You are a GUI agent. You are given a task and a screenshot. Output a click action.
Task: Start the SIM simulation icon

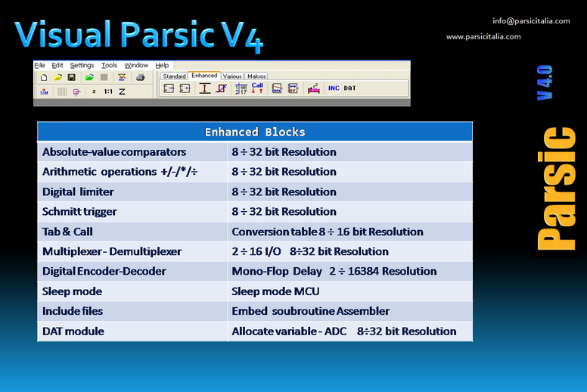[44, 92]
